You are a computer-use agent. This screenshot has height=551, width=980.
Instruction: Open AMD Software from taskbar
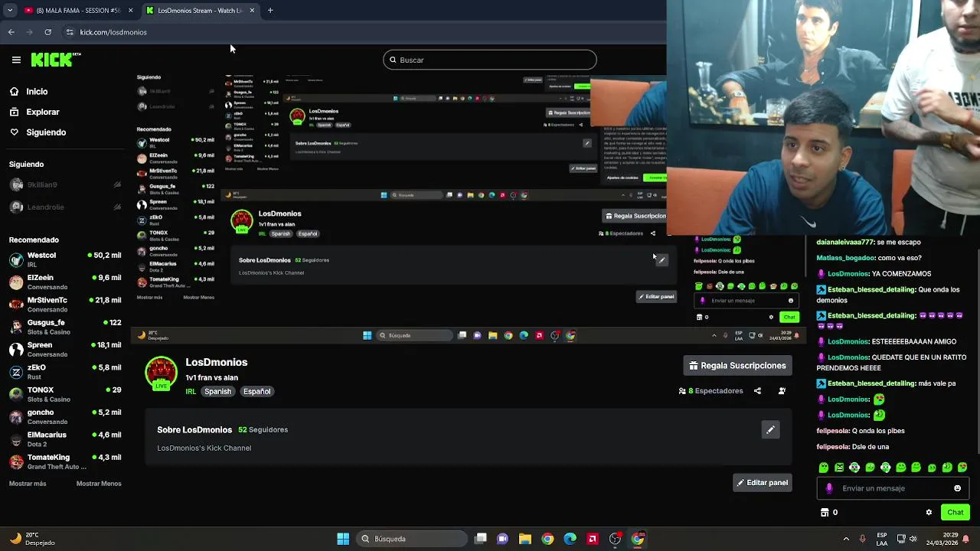pos(592,539)
